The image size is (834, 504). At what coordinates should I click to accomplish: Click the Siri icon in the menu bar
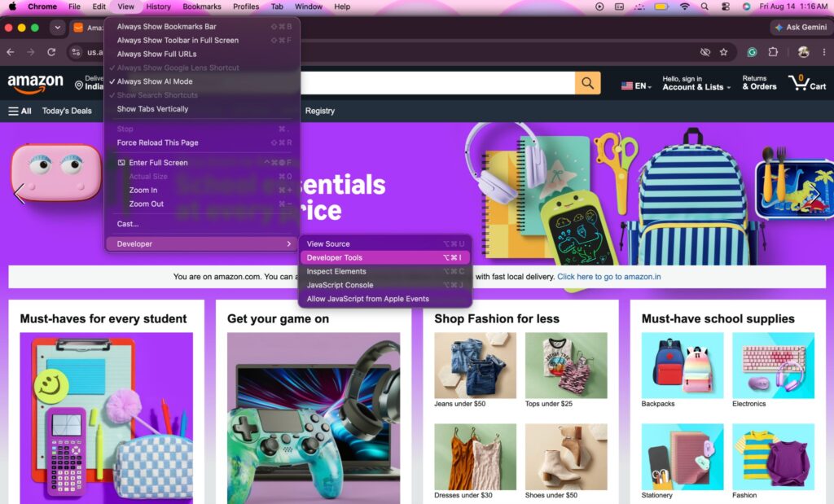[746, 7]
